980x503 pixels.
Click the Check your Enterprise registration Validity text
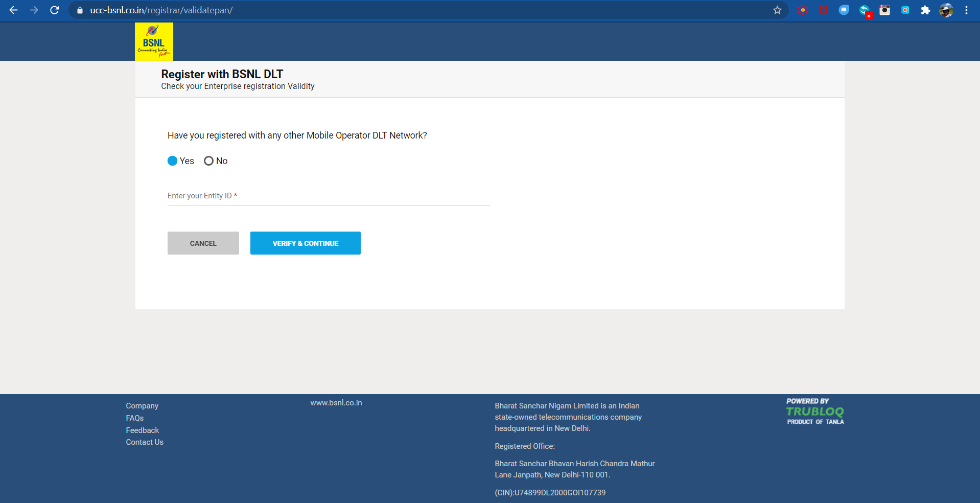click(238, 86)
